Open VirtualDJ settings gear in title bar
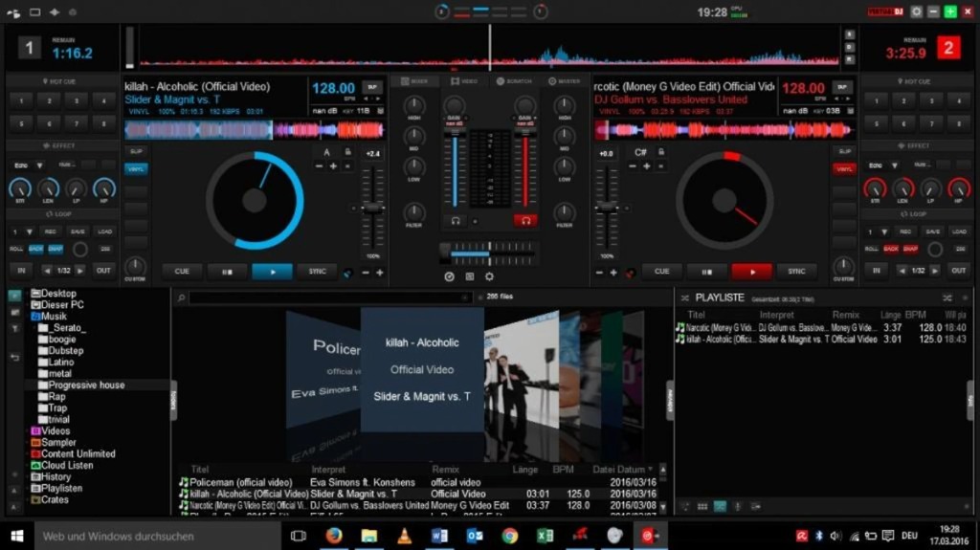This screenshot has width=980, height=550. click(916, 11)
